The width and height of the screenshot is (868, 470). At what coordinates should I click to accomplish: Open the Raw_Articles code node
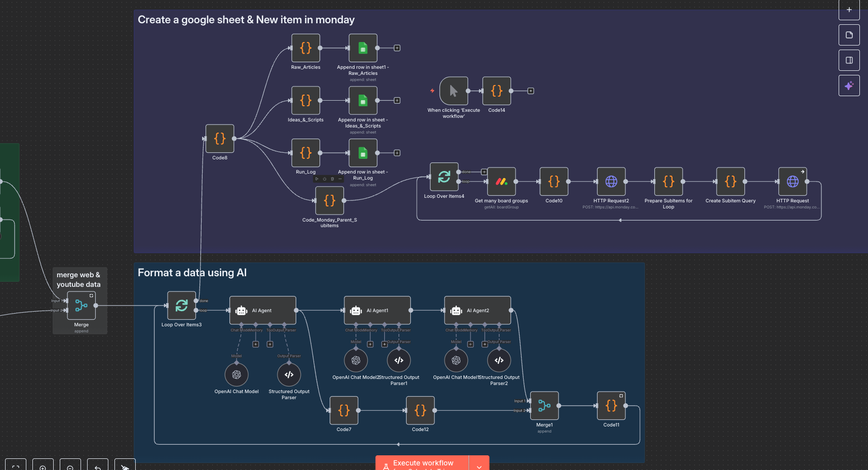[305, 48]
